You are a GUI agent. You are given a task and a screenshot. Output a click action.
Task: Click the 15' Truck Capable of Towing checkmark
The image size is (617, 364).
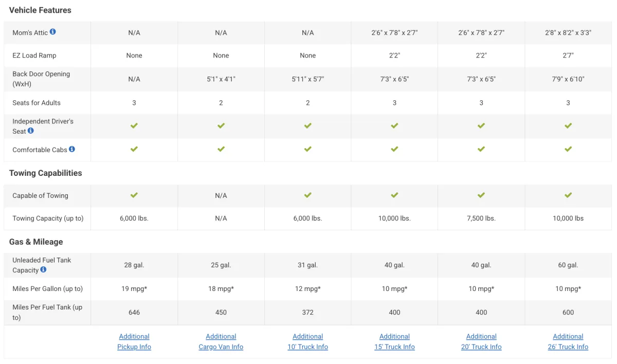tap(394, 195)
